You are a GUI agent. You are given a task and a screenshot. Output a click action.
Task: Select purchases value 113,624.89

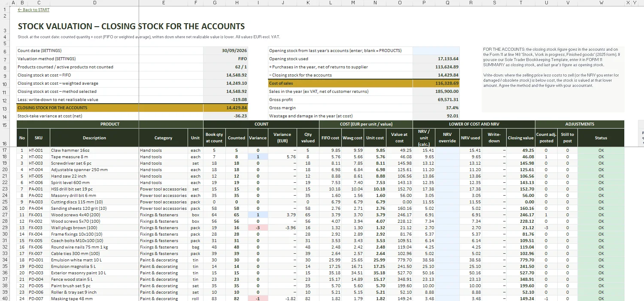coord(436,67)
